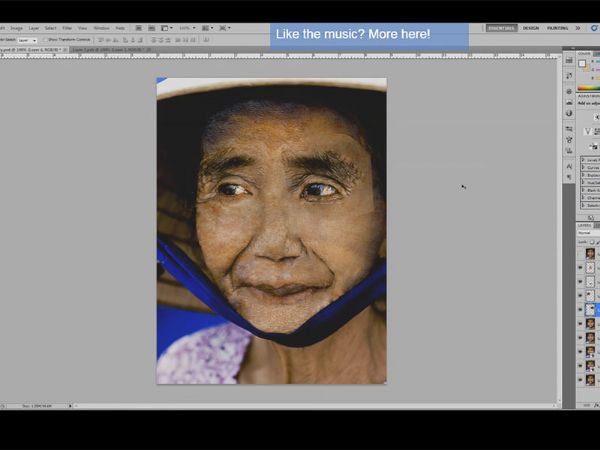
Task: Hide the second layer from top
Action: 580,267
